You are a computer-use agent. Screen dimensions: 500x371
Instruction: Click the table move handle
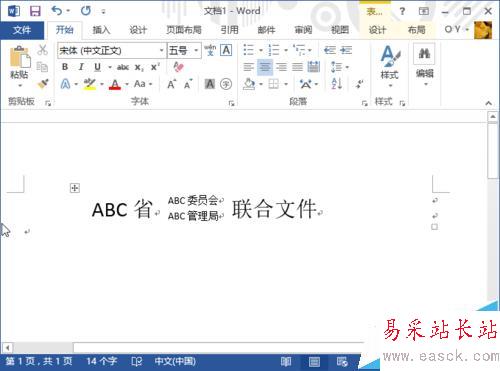click(x=75, y=188)
